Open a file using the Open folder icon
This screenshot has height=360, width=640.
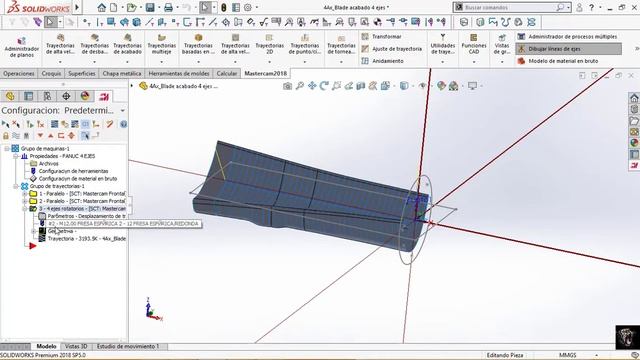(x=131, y=7)
